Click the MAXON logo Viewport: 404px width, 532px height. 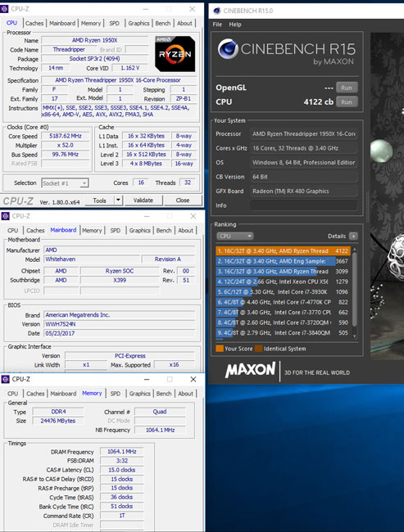point(250,370)
